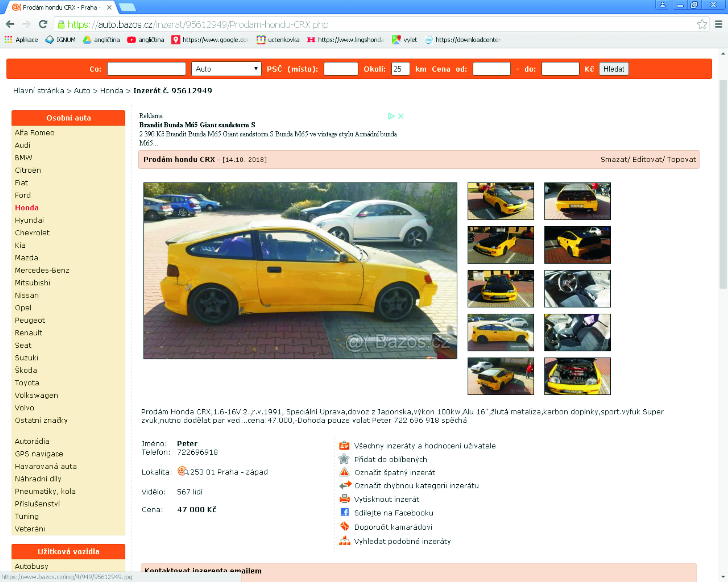Open Náhradní díly in the sidebar menu
This screenshot has width=728, height=582.
38,479
